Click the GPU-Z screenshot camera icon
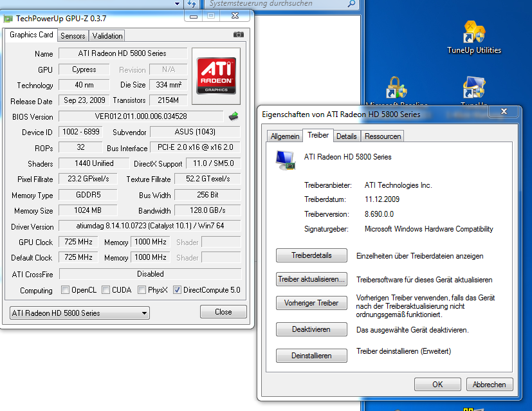This screenshot has height=411, width=532. coord(239,35)
